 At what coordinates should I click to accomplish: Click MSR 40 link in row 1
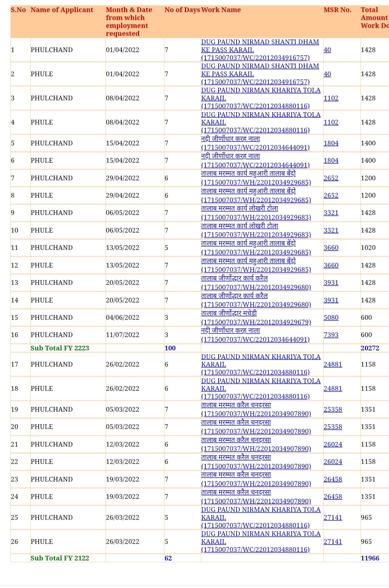(x=327, y=50)
